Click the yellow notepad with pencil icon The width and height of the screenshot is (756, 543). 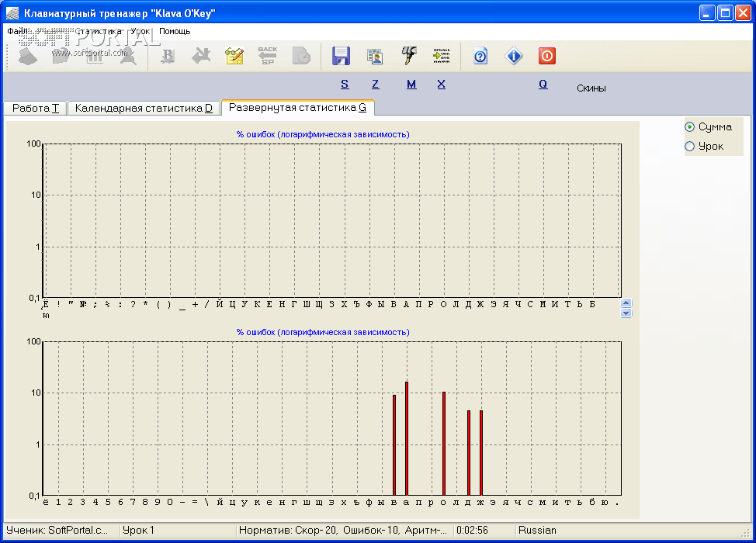click(x=234, y=56)
